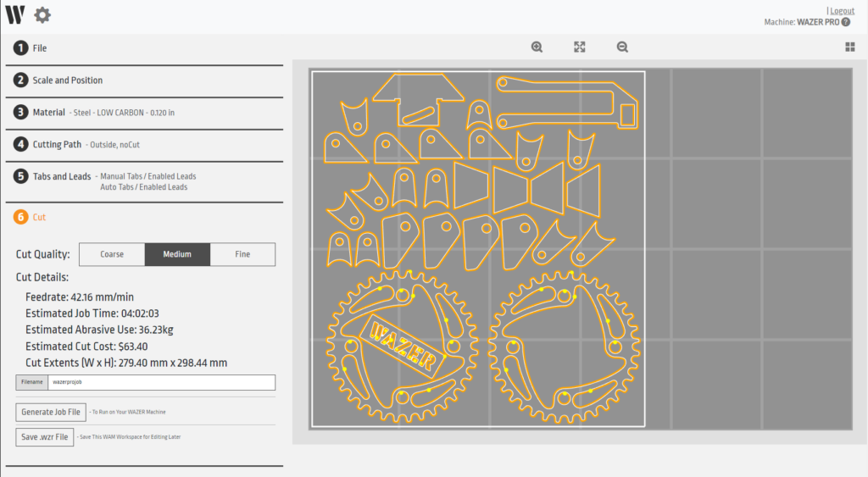Screen dimensions: 868x477
Task: Expand the File step section
Action: tap(40, 48)
